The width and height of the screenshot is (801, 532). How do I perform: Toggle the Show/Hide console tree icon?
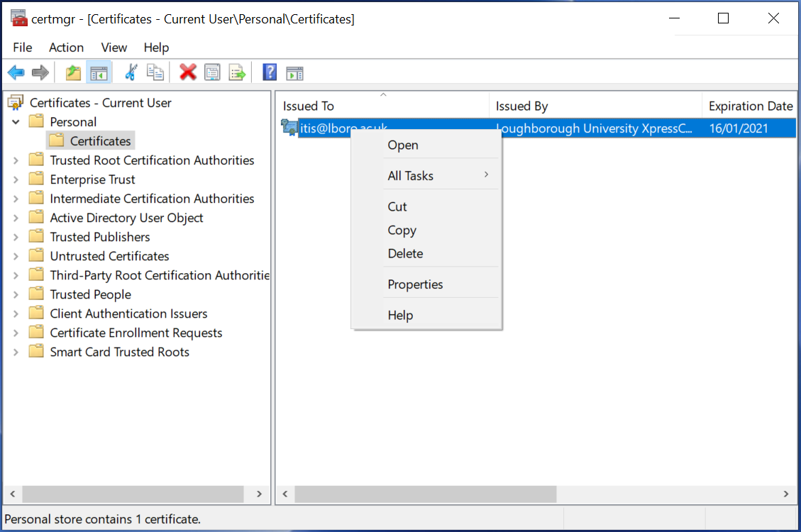[98, 72]
